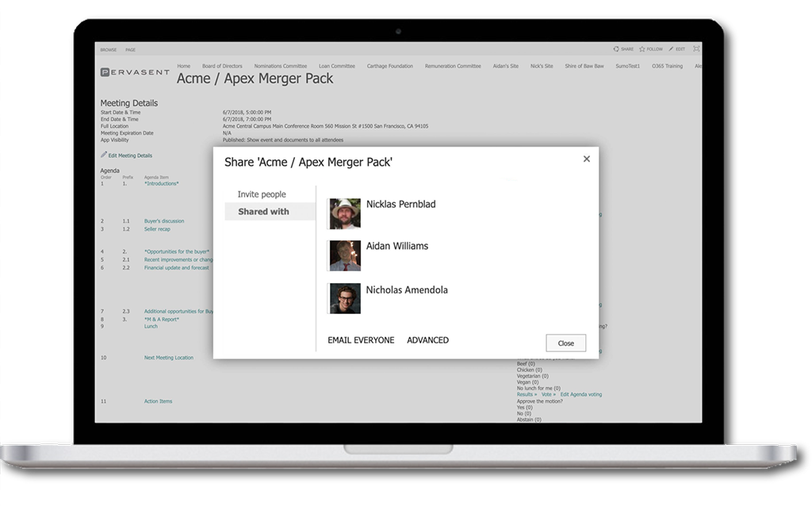Screen dimensions: 812x525
Task: Open Shire of Baw Baw site
Action: pyautogui.click(x=584, y=67)
